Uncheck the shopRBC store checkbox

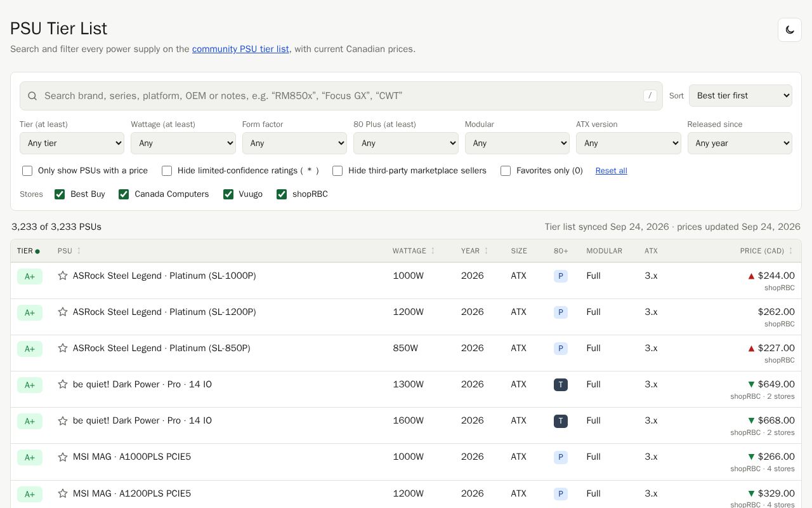tap(282, 194)
